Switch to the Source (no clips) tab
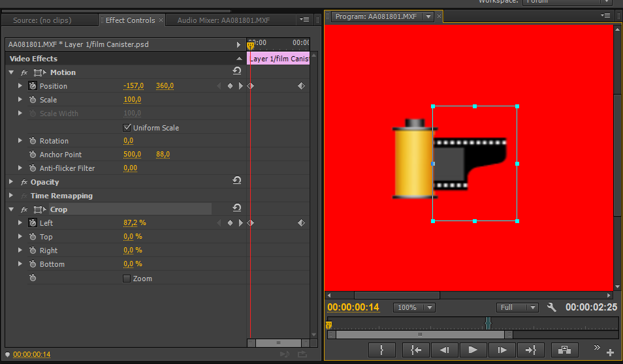 point(43,20)
